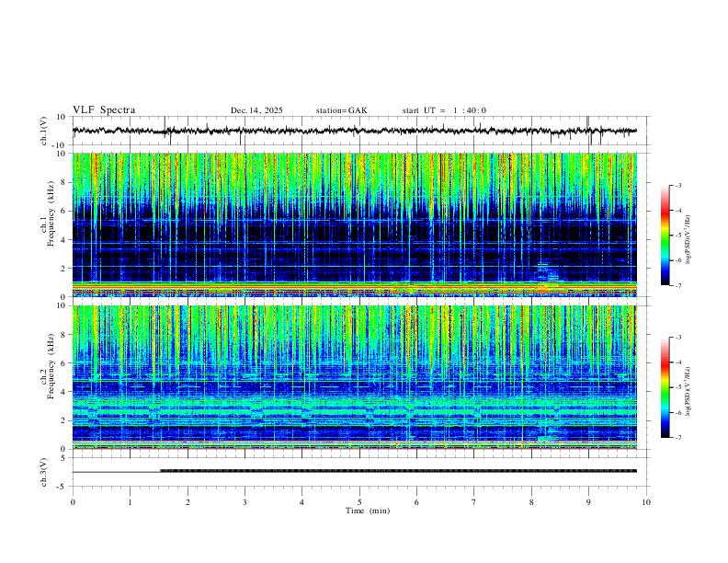Click the "8" kHz tick of ch.1 spectrogram
The width and height of the screenshot is (728, 563).
coord(64,182)
